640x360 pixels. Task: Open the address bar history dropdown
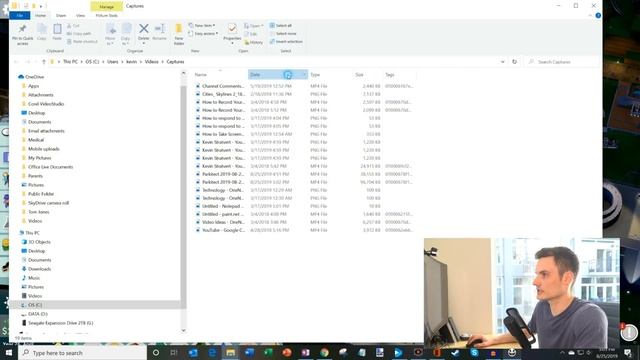(x=502, y=62)
